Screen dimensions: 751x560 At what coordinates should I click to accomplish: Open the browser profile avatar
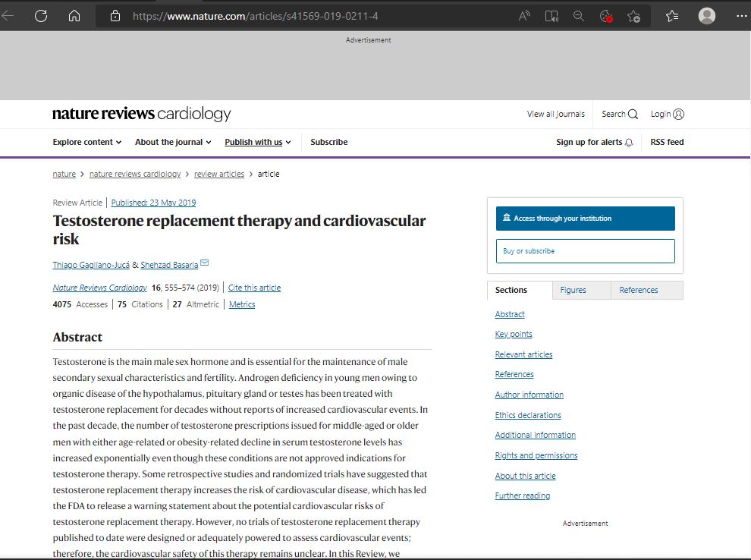tap(707, 16)
